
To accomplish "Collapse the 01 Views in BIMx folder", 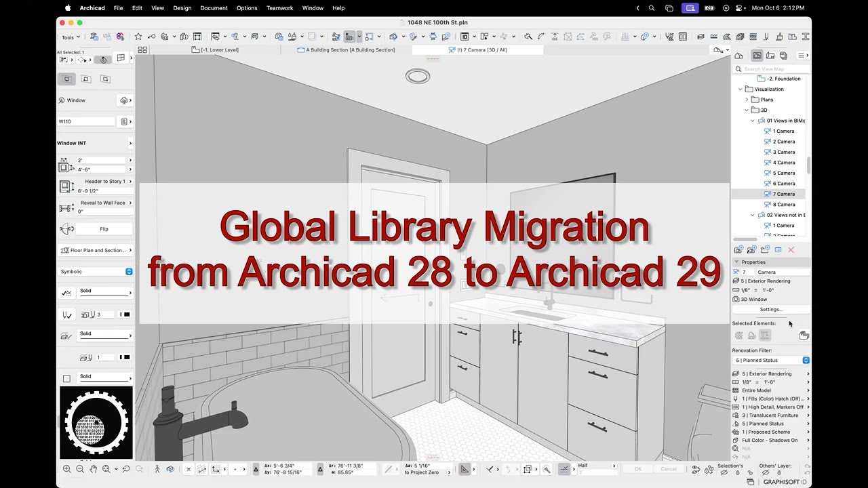I will pyautogui.click(x=753, y=121).
